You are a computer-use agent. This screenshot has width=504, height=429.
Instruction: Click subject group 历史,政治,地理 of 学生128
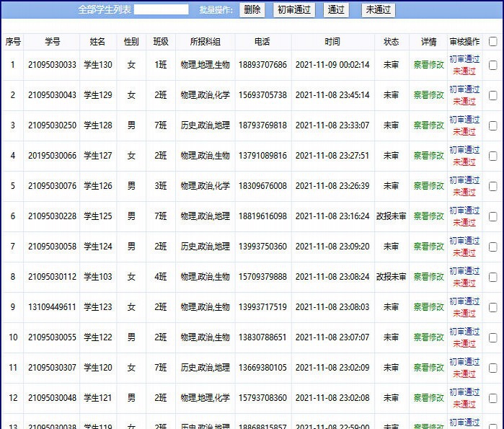coord(205,125)
